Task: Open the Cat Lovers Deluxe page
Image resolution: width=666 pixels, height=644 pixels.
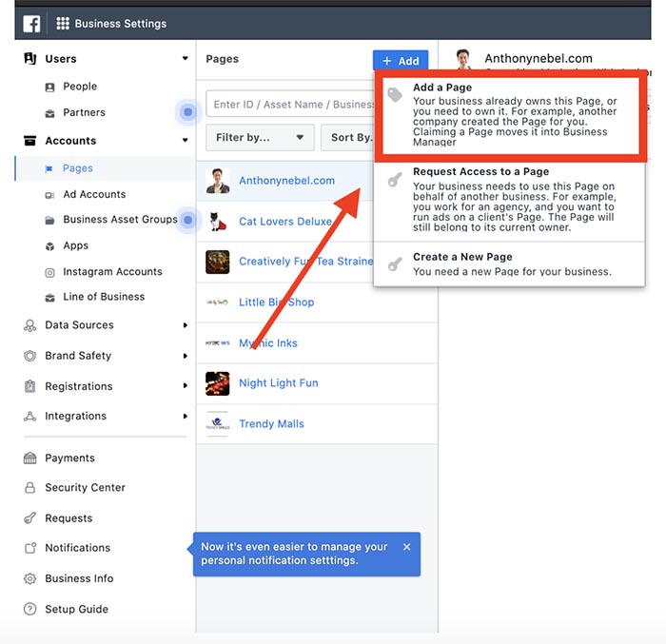Action: click(285, 222)
